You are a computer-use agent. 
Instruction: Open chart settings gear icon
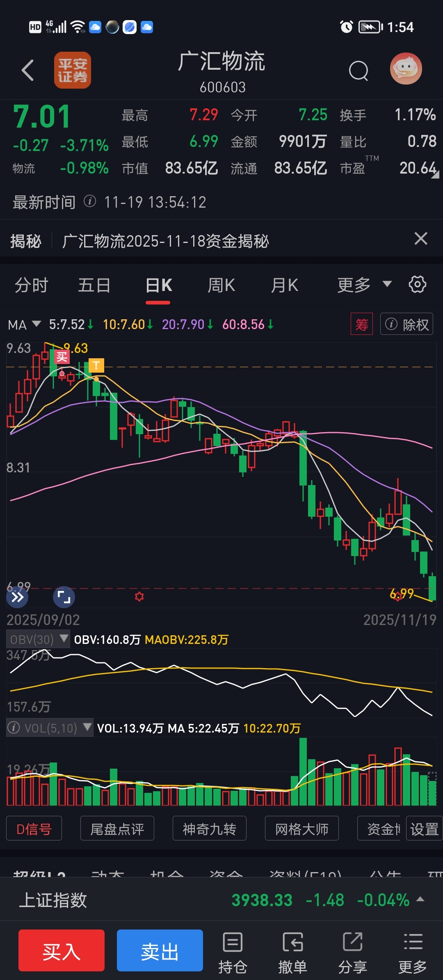pyautogui.click(x=418, y=284)
